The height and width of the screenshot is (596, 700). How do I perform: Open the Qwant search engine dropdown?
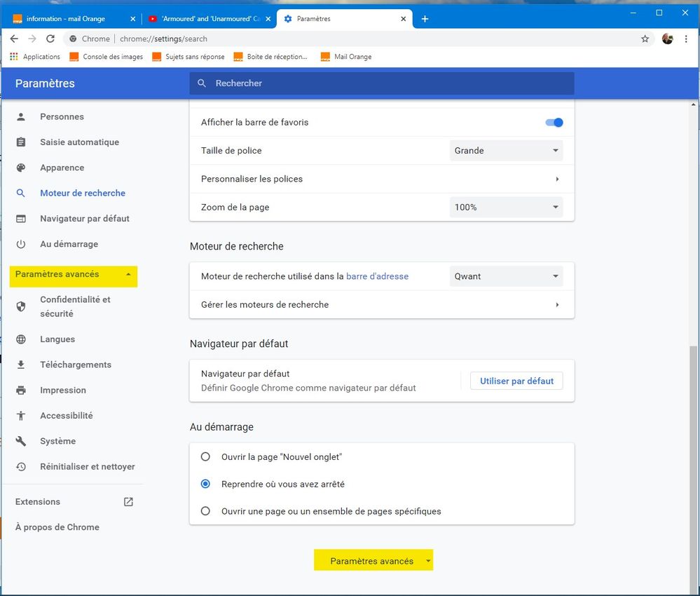(x=506, y=276)
